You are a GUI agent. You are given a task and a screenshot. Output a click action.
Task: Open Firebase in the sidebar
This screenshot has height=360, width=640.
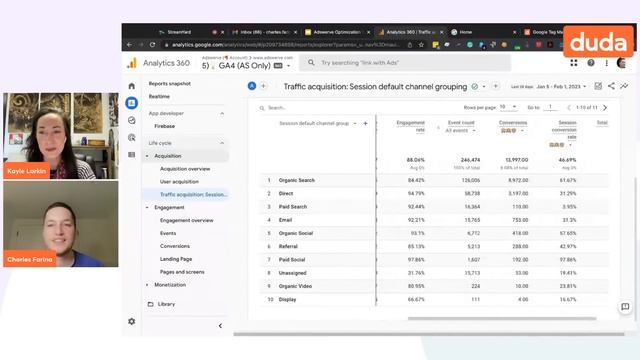[x=164, y=127]
